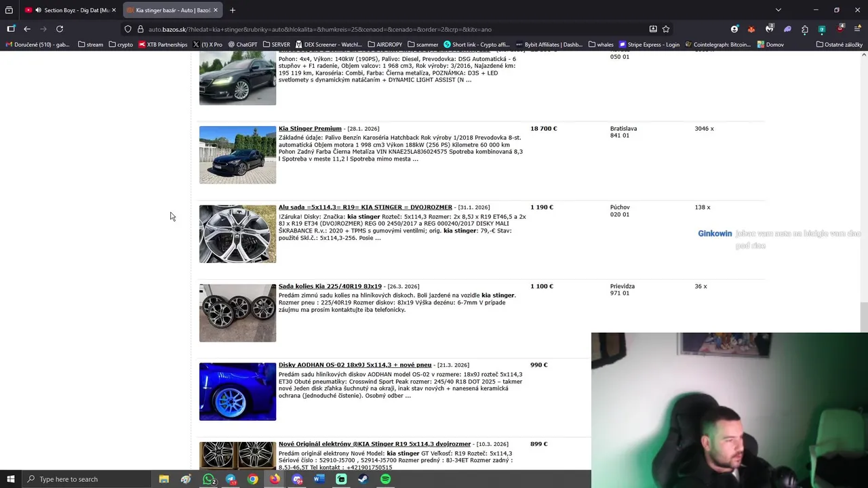
Task: Close the Kia stinger bazár tab
Action: pos(216,10)
